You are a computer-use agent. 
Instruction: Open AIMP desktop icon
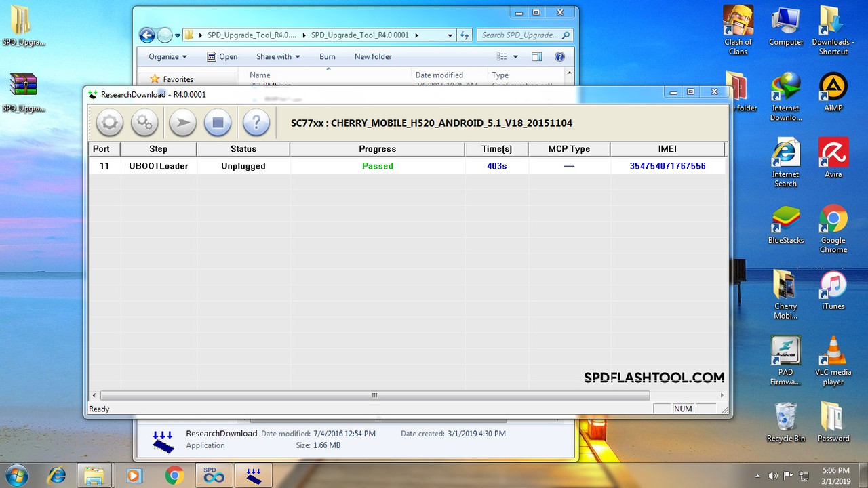point(833,92)
